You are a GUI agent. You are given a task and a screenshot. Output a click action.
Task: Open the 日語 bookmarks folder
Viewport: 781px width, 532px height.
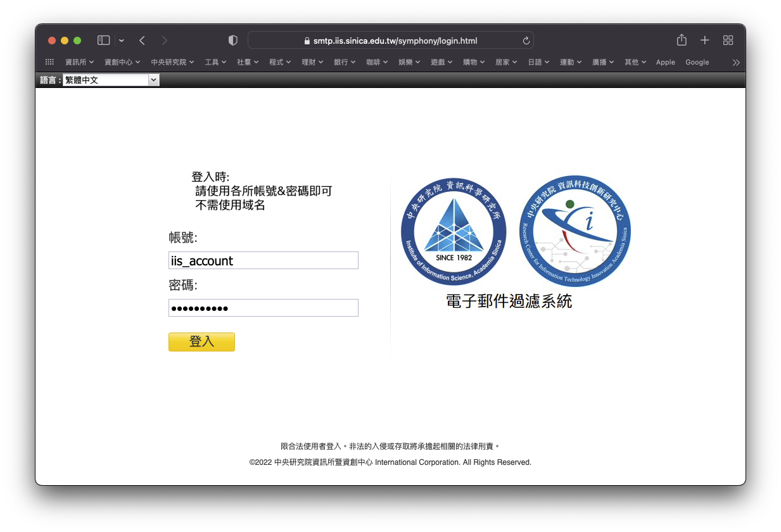(538, 62)
